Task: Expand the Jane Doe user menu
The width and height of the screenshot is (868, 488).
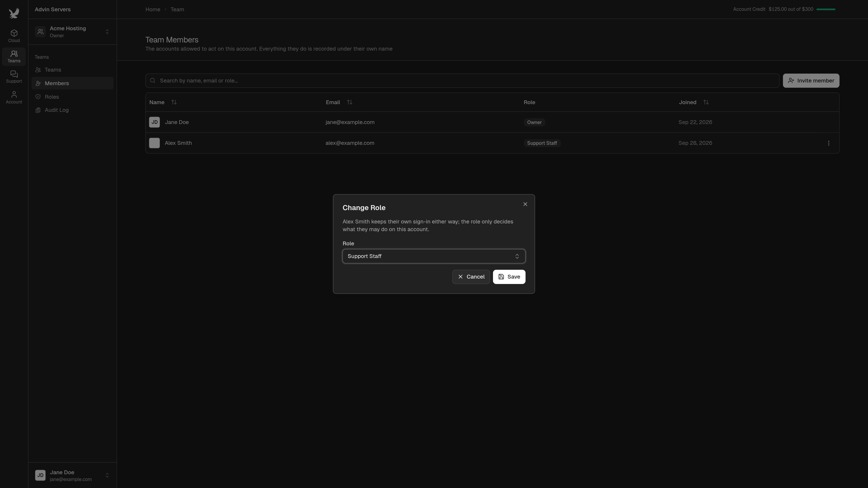Action: click(107, 475)
